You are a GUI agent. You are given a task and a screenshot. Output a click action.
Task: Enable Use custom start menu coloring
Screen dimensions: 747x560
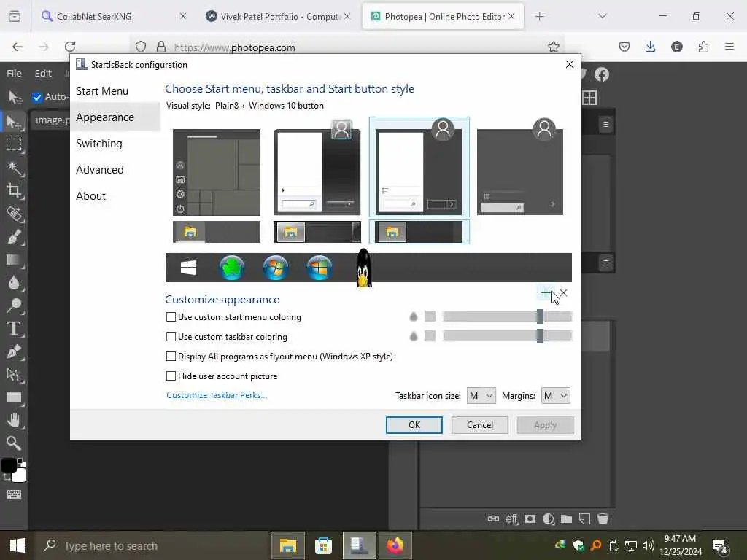click(x=171, y=316)
